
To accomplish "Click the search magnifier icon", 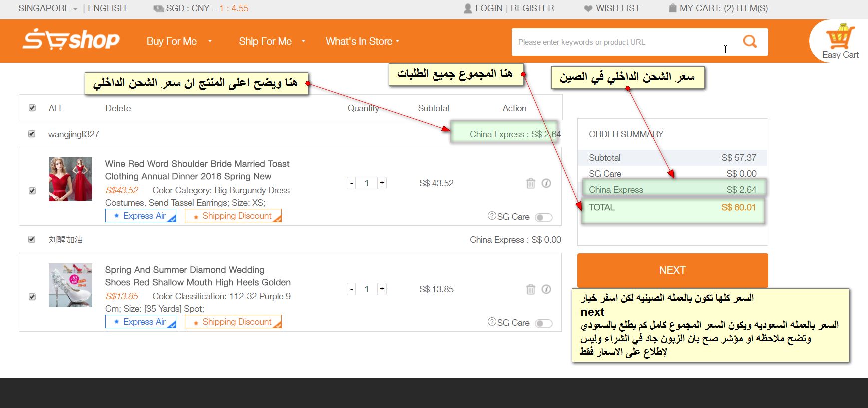I will pos(749,42).
